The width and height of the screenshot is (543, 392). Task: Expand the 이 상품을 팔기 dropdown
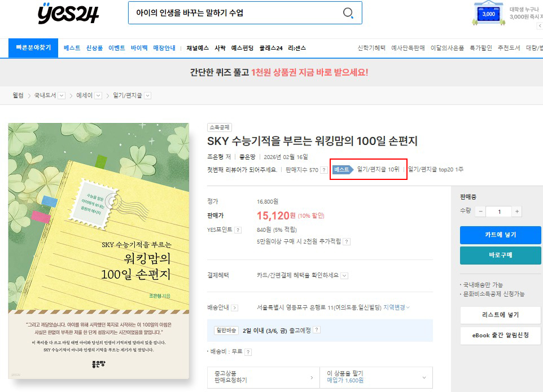point(424,377)
